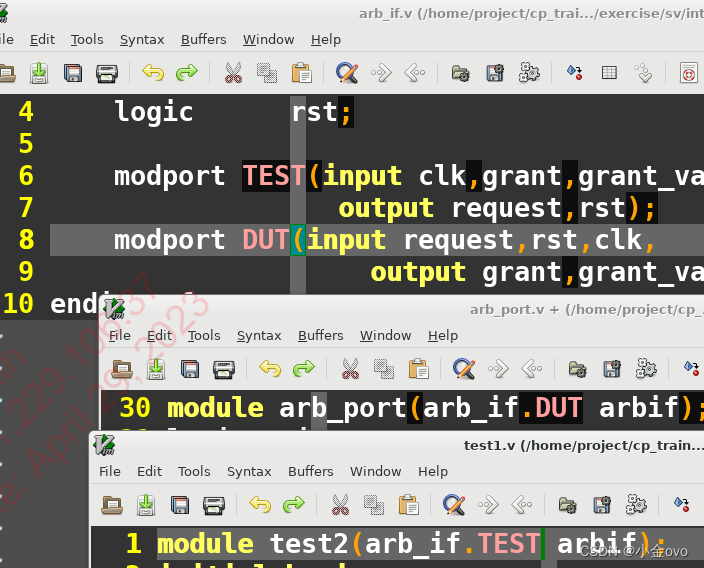Viewport: 704px width, 568px height.
Task: Click Load Session icon in arb_if.v toolbar
Action: click(x=461, y=73)
